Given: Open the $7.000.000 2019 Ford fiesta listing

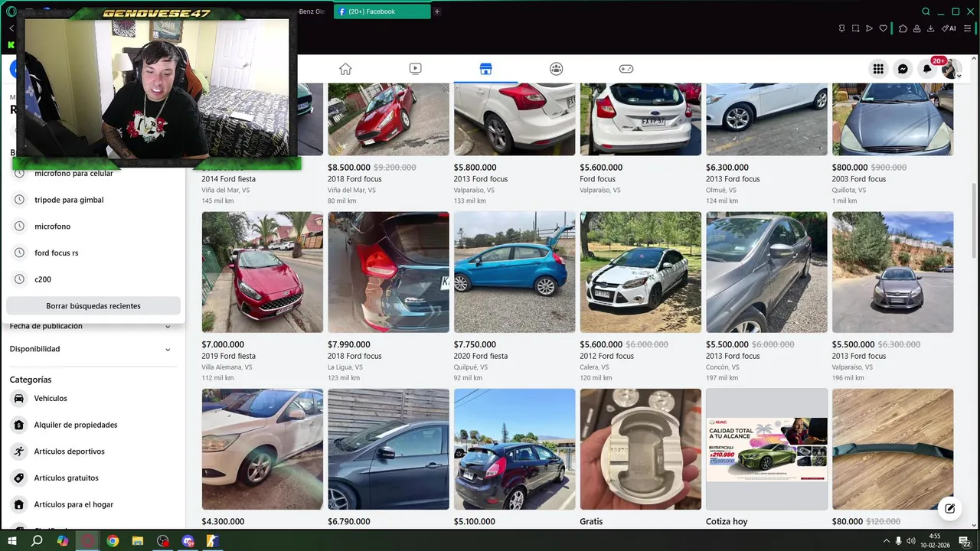Looking at the screenshot, I should pyautogui.click(x=263, y=297).
